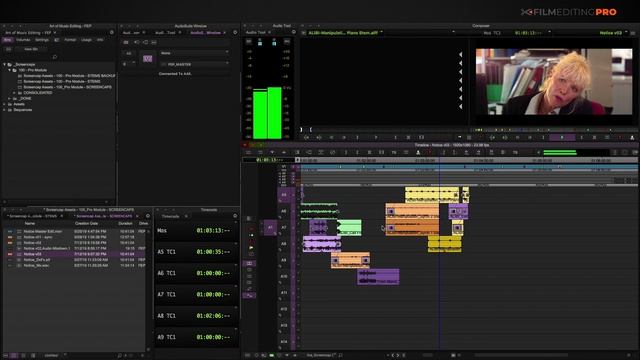Click the Mas timecode row 01:03:13 in the Timecode window
Screen dimensions: 640x360
tap(196, 231)
